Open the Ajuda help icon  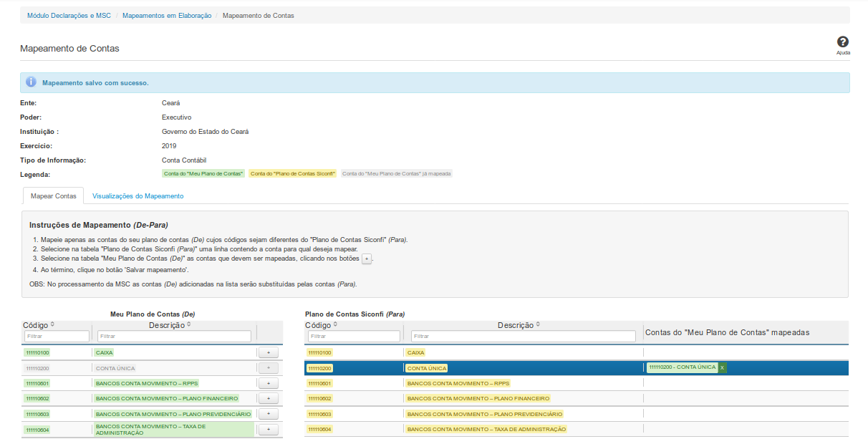pyautogui.click(x=843, y=43)
